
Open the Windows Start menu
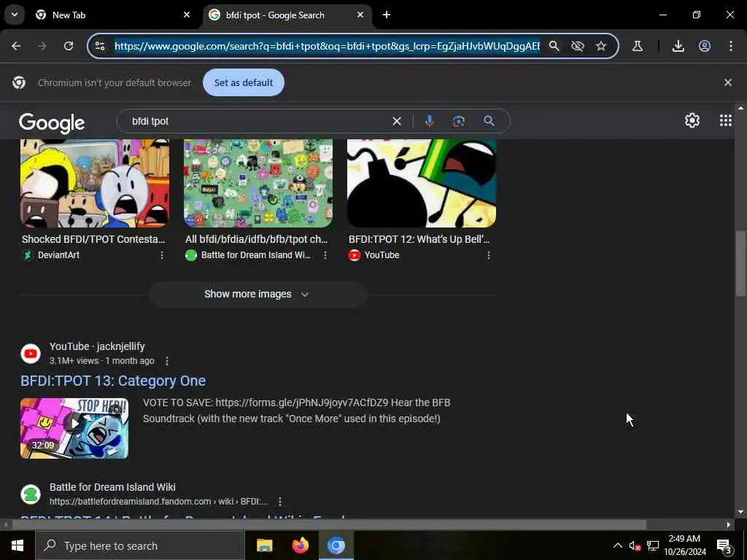(x=18, y=545)
